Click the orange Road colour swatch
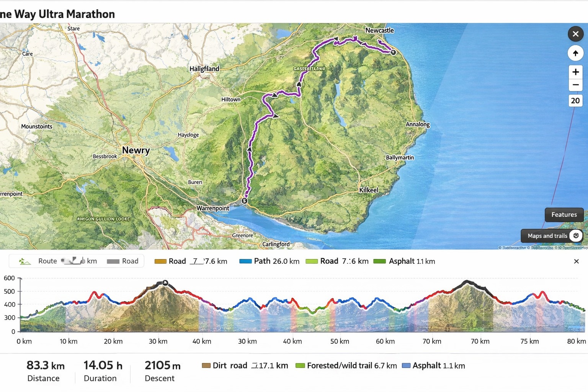Viewport: 588px width, 392px height. 160,261
